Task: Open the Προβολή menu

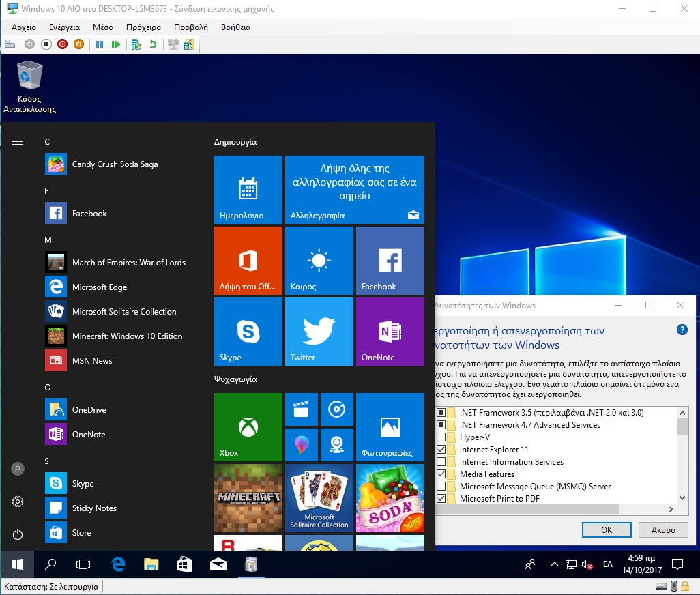Action: (190, 27)
